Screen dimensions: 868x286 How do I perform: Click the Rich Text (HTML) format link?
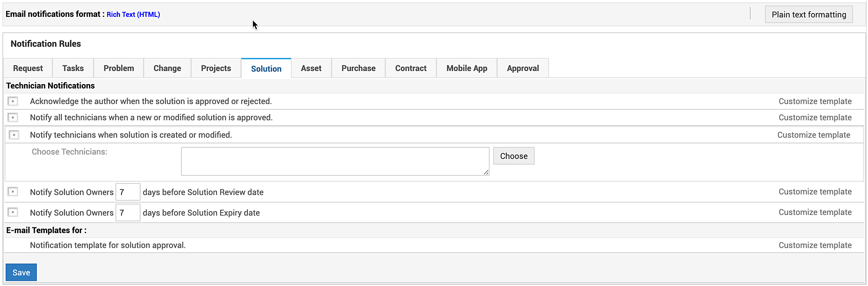click(x=133, y=15)
